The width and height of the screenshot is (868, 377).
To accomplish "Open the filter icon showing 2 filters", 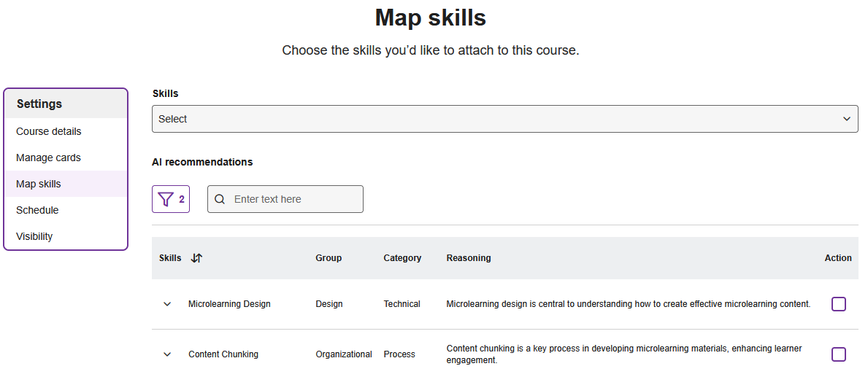I will (x=171, y=199).
